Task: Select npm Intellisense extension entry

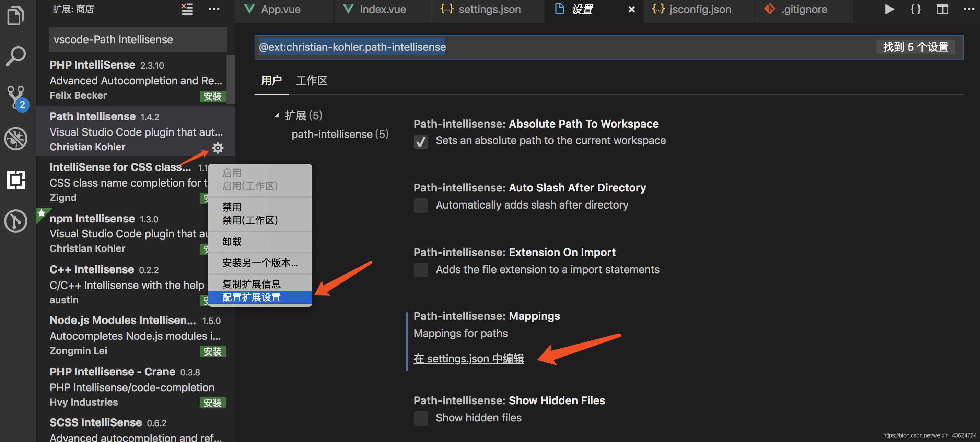Action: (x=122, y=233)
